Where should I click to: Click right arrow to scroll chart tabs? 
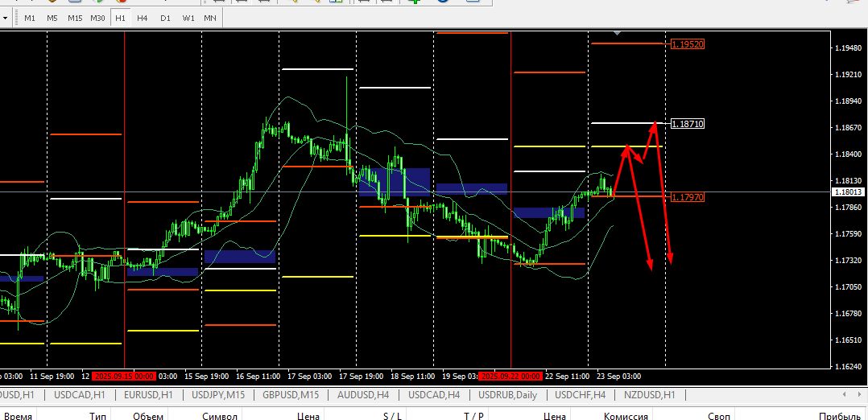pyautogui.click(x=860, y=394)
